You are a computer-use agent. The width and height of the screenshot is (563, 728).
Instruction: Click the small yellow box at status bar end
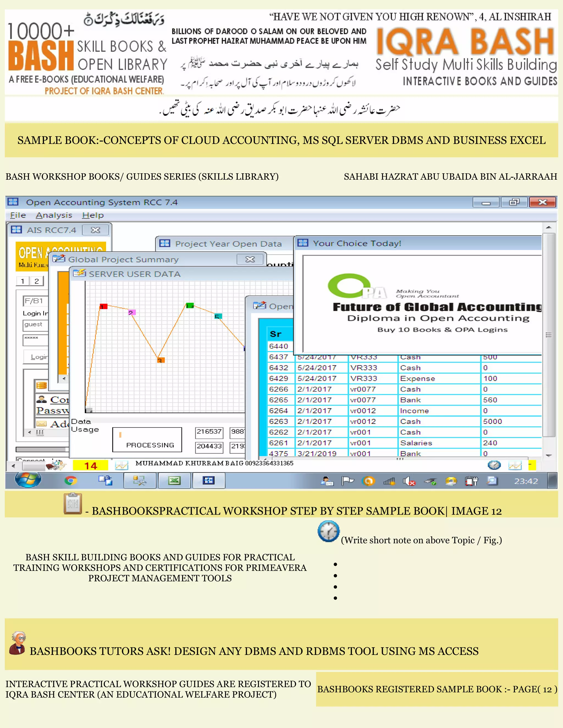tap(532, 465)
